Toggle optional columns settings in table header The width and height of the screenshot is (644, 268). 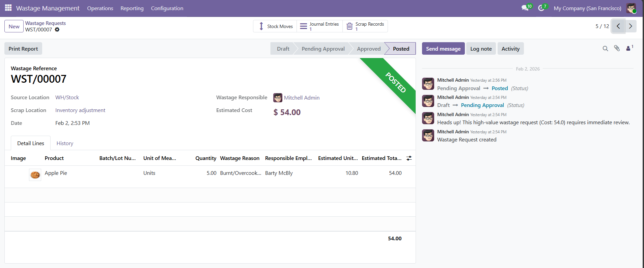(x=409, y=158)
